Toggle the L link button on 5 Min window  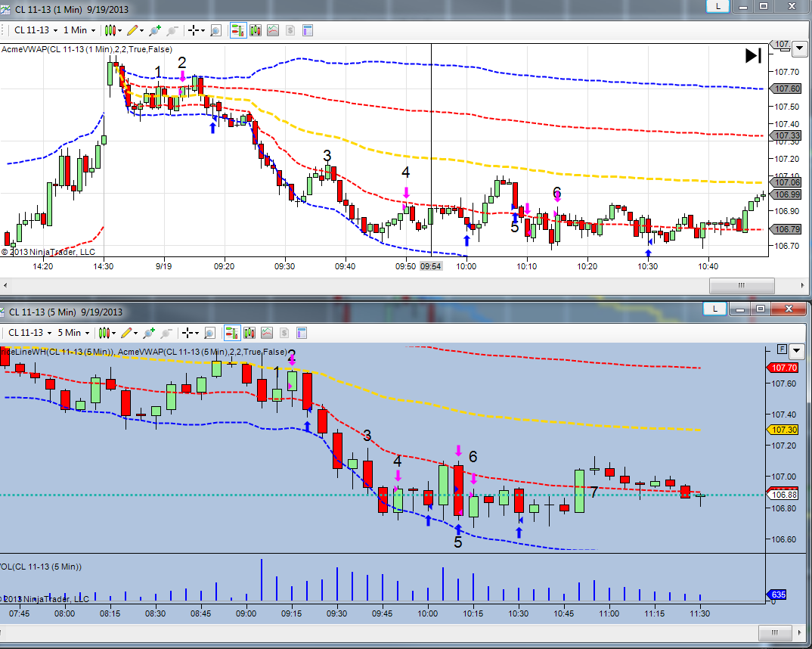point(715,309)
